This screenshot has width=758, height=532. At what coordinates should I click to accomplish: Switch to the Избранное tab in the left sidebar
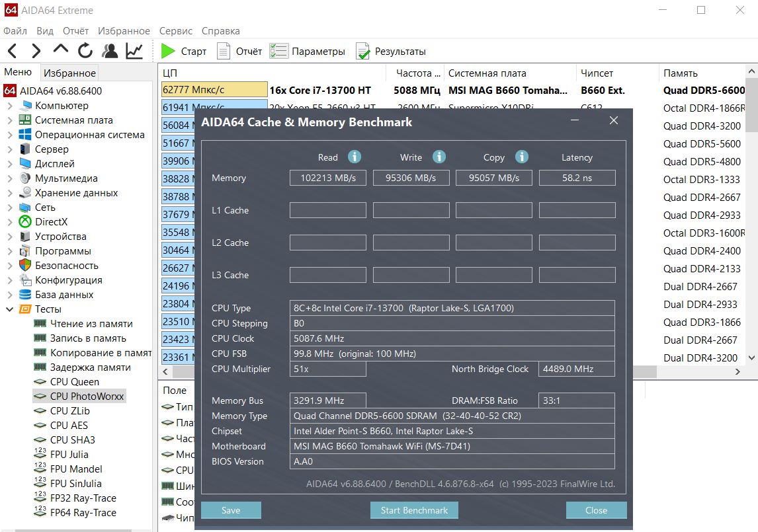69,73
